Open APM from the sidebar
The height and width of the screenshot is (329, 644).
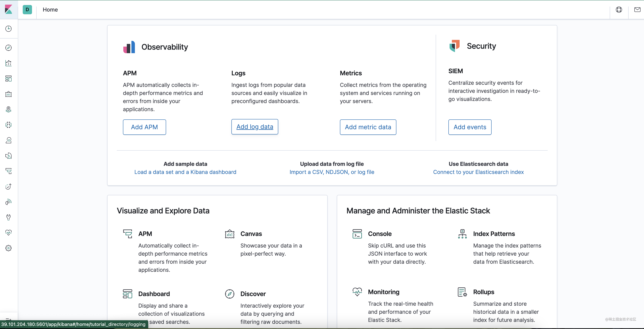click(x=8, y=171)
